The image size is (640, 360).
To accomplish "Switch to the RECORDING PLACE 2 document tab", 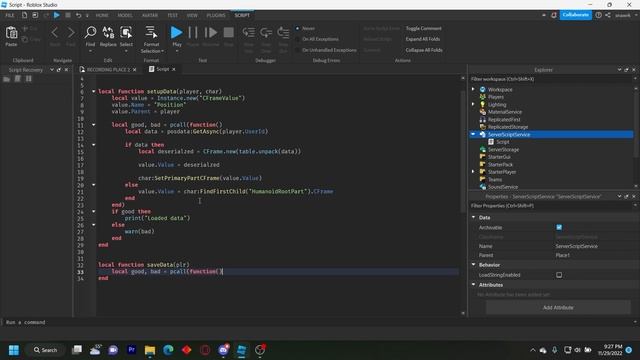I will [108, 70].
